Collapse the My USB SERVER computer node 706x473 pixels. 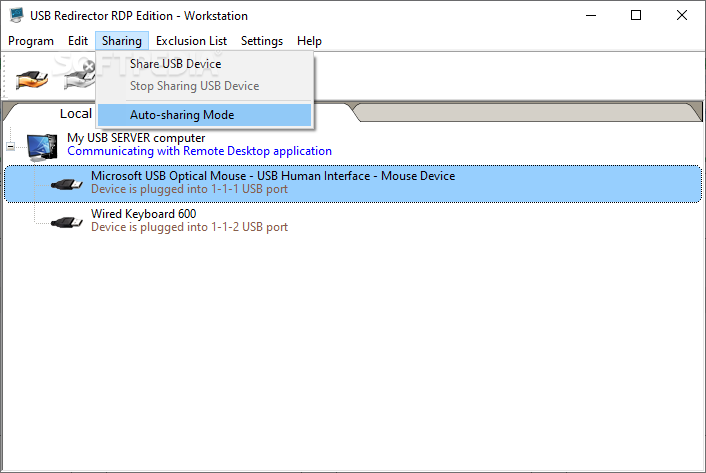click(10, 147)
